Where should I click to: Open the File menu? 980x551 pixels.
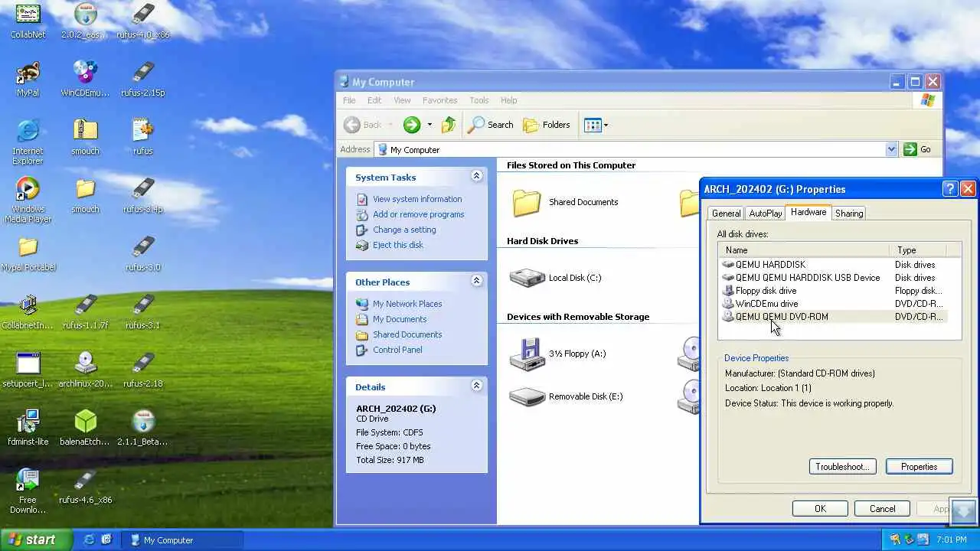(x=349, y=100)
